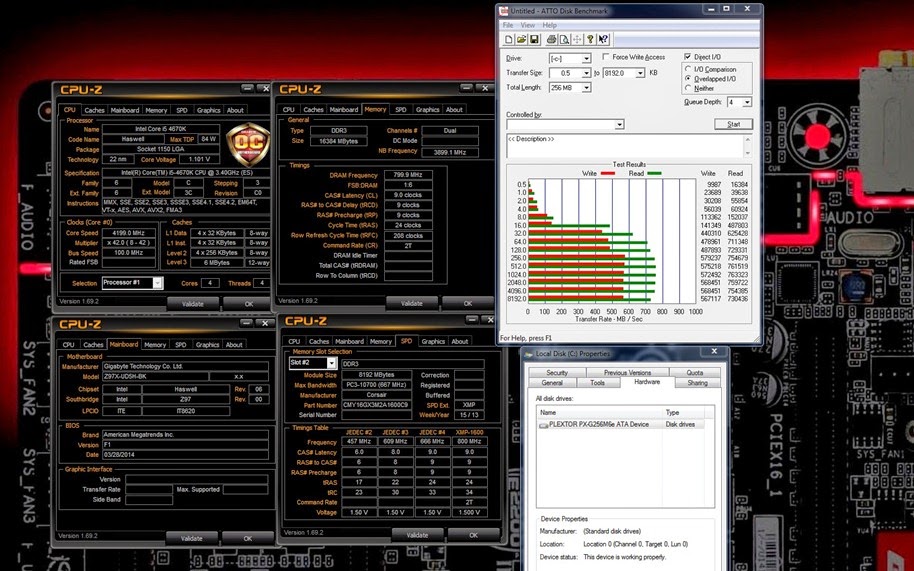The image size is (914, 571).
Task: Switch to Previous Versions tab in Properties
Action: coord(627,373)
